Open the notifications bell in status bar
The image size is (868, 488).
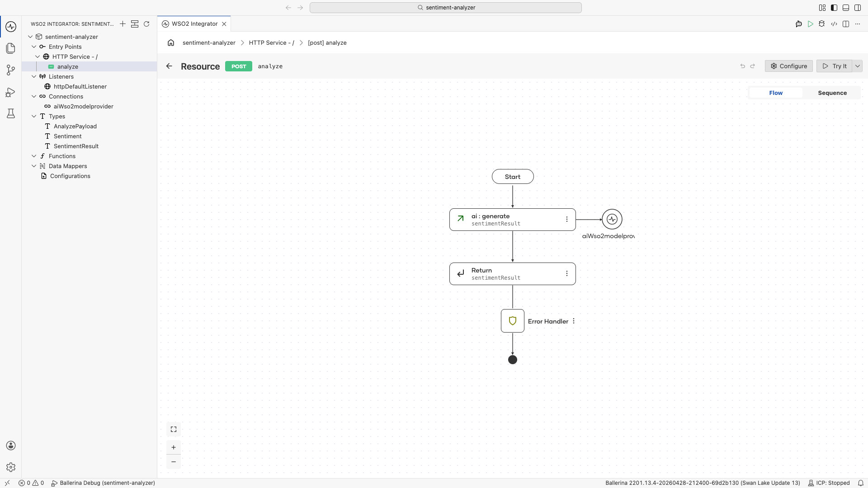(x=861, y=483)
